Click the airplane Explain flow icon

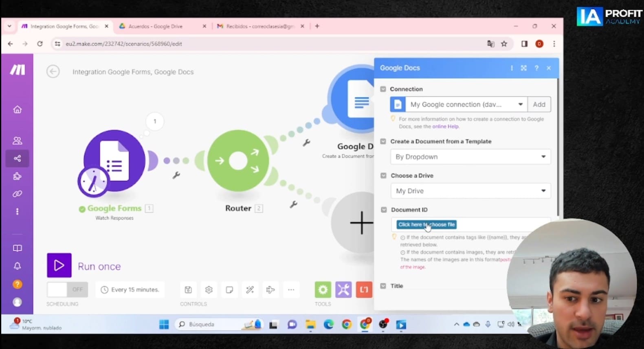(x=270, y=290)
